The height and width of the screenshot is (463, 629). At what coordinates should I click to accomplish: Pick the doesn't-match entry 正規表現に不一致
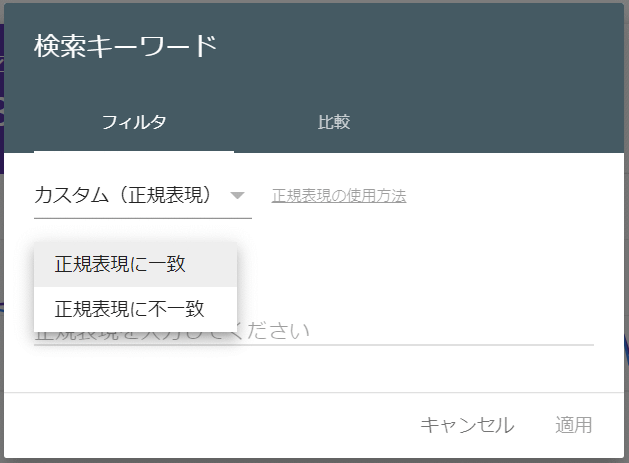[136, 309]
